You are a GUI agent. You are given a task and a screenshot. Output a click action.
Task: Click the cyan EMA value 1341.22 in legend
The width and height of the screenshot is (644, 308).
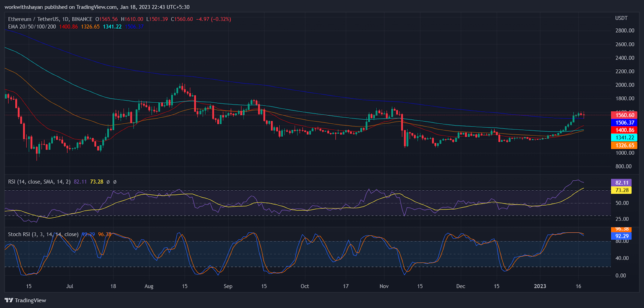tap(112, 27)
